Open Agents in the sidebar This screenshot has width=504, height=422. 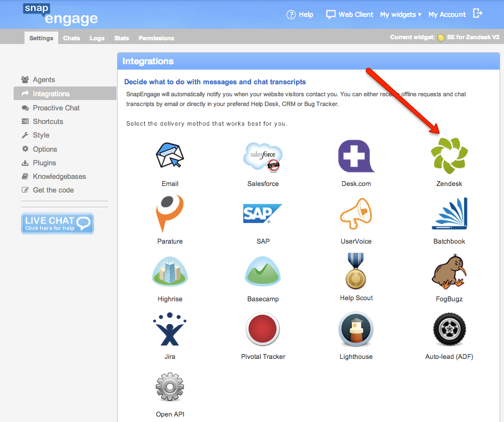pos(44,79)
